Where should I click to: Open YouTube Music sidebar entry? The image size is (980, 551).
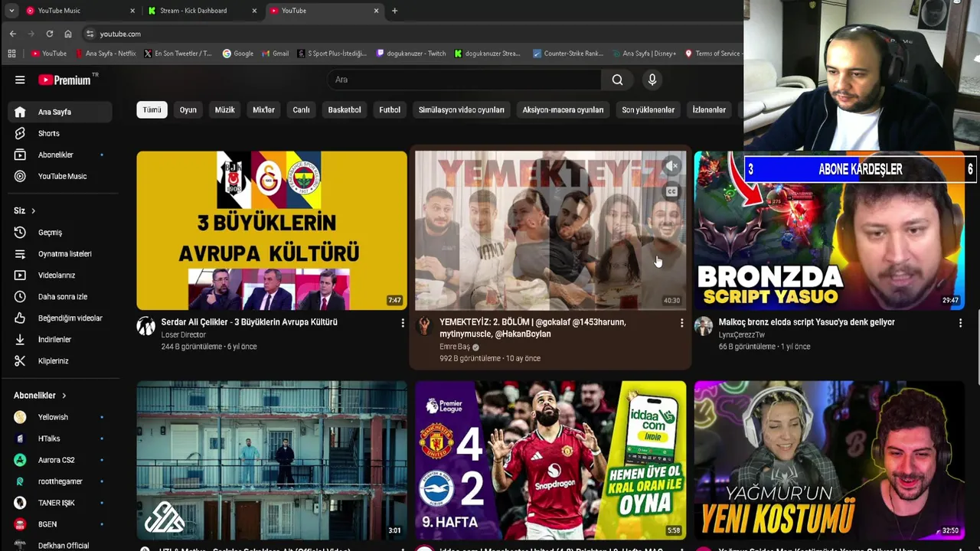point(60,176)
